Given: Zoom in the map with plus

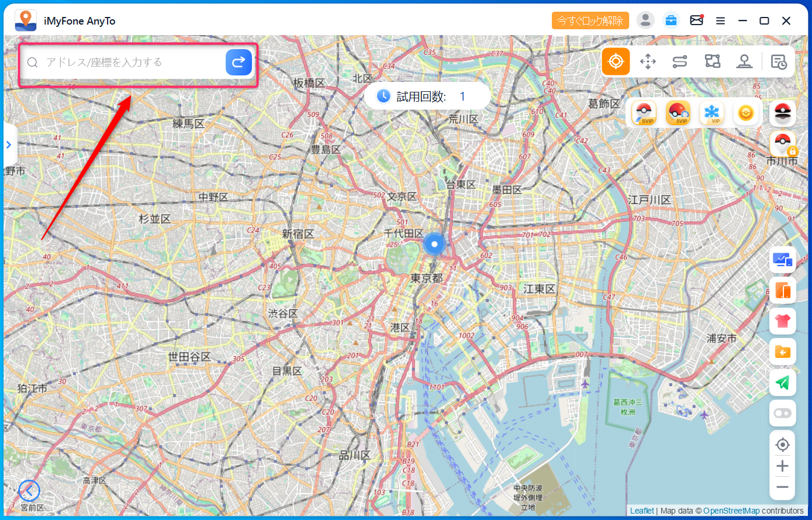Looking at the screenshot, I should (x=782, y=466).
